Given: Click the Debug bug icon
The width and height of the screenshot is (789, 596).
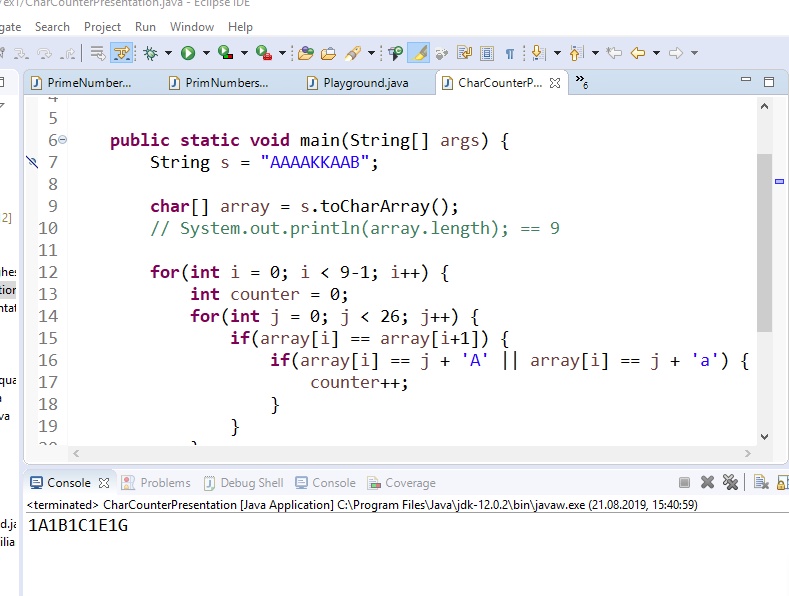Looking at the screenshot, I should [150, 53].
